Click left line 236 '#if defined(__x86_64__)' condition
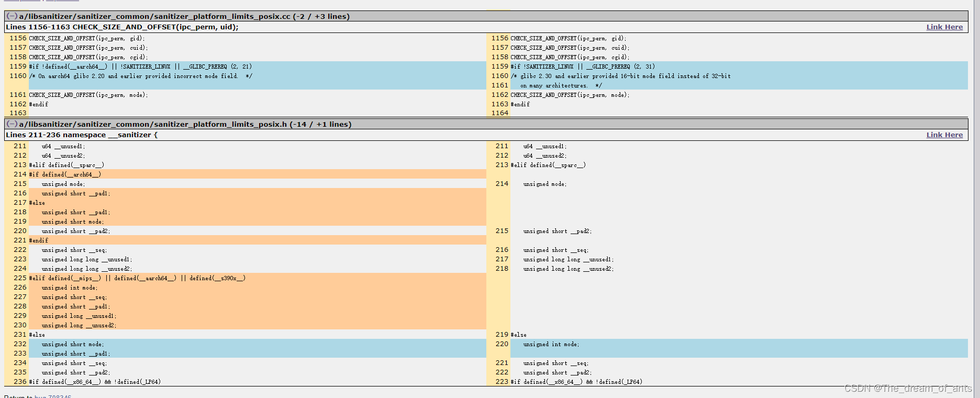The image size is (980, 398). (95, 382)
